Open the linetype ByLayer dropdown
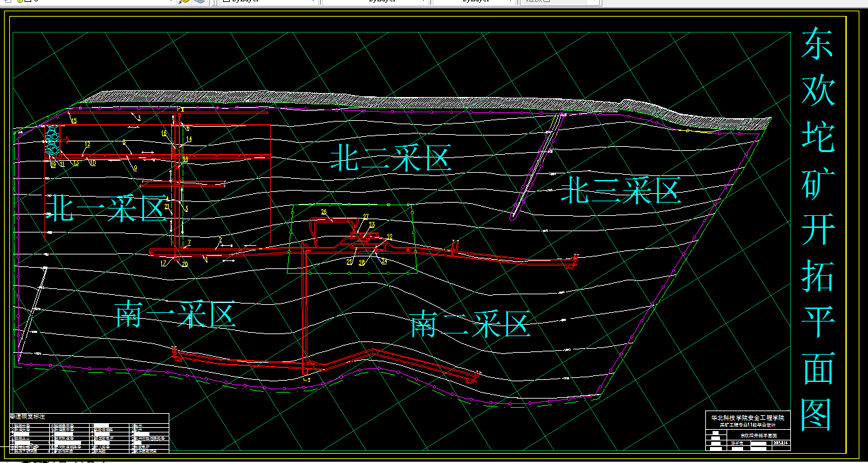Screen dimensions: 868x463 [375, 2]
